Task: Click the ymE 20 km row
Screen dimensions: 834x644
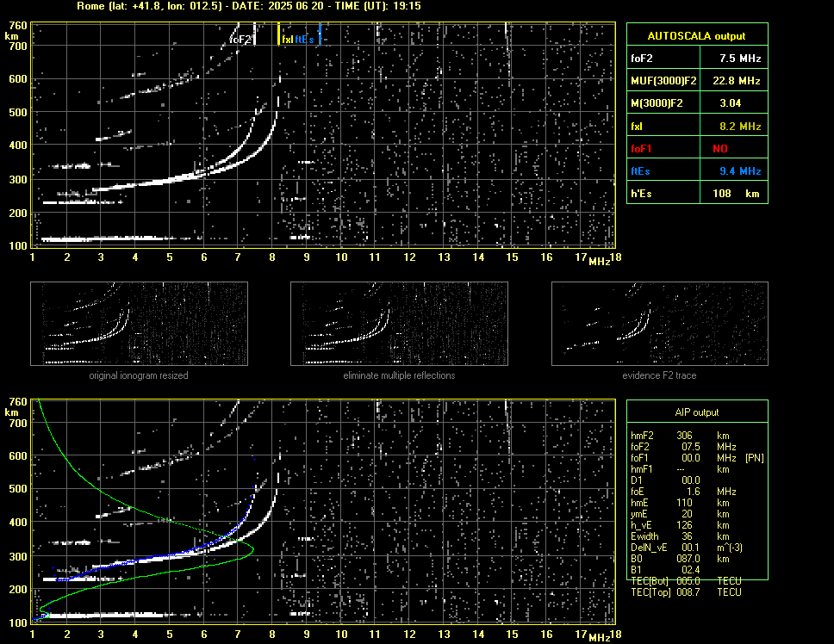Action: [x=680, y=514]
